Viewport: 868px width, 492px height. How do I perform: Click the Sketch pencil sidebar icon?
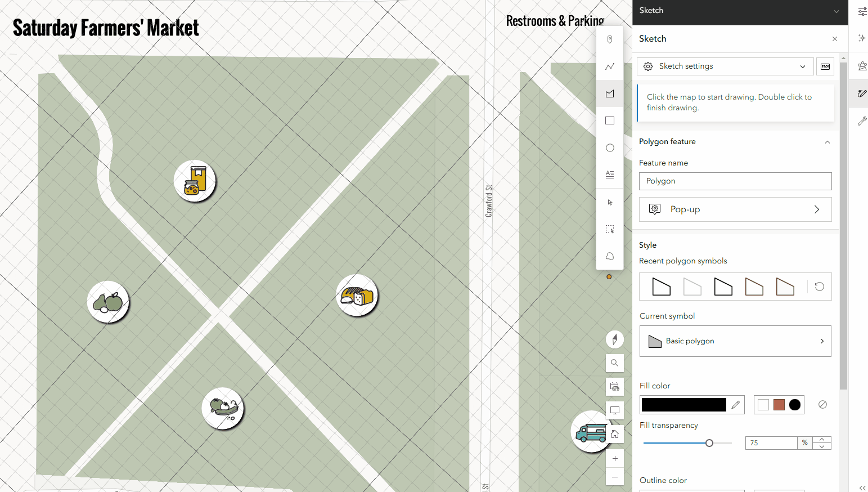point(862,93)
